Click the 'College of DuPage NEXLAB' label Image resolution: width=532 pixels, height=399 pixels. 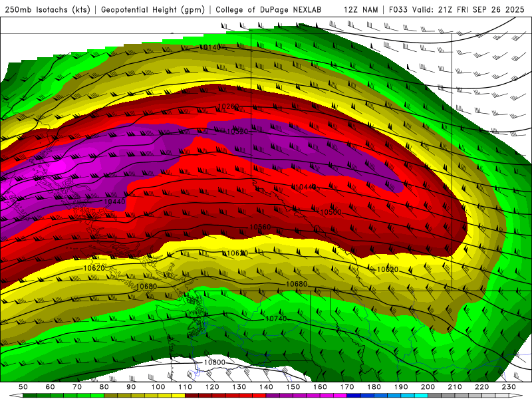click(269, 9)
